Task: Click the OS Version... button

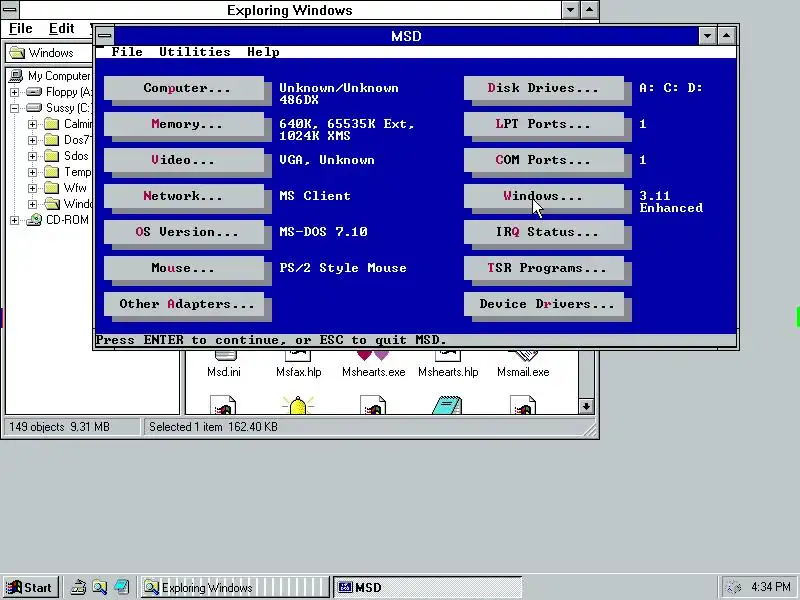Action: click(184, 232)
